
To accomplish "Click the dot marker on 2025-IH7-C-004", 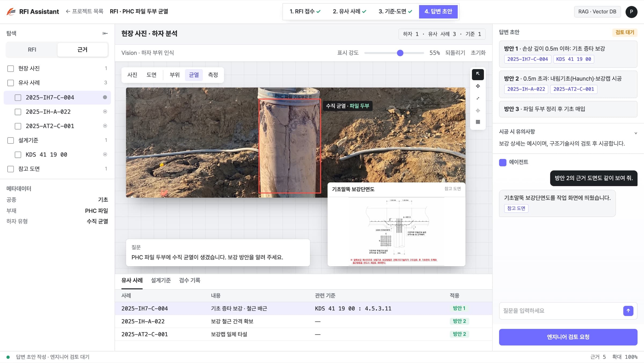I will pos(105,97).
